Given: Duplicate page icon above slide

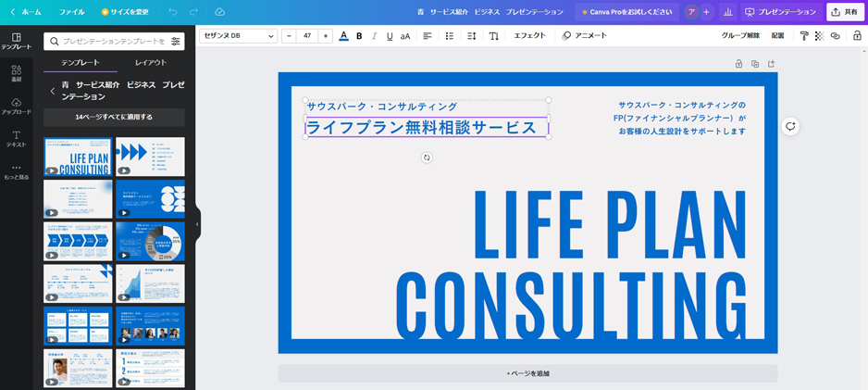Looking at the screenshot, I should [755, 64].
